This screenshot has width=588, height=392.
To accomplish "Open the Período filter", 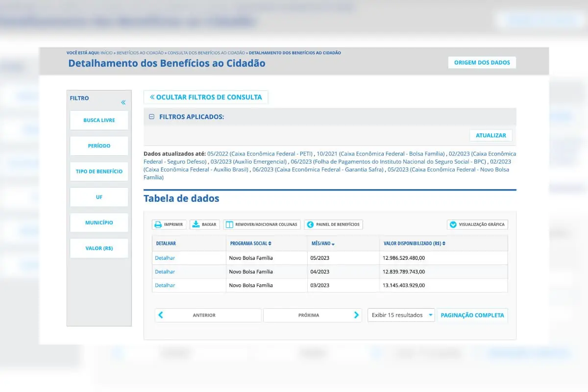I will (x=99, y=146).
